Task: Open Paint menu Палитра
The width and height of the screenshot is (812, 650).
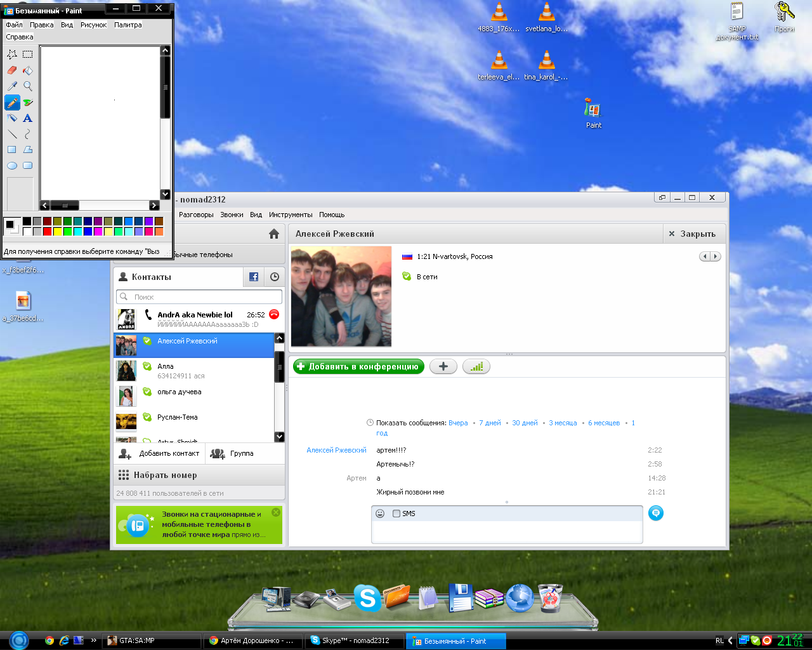Action: coord(128,25)
